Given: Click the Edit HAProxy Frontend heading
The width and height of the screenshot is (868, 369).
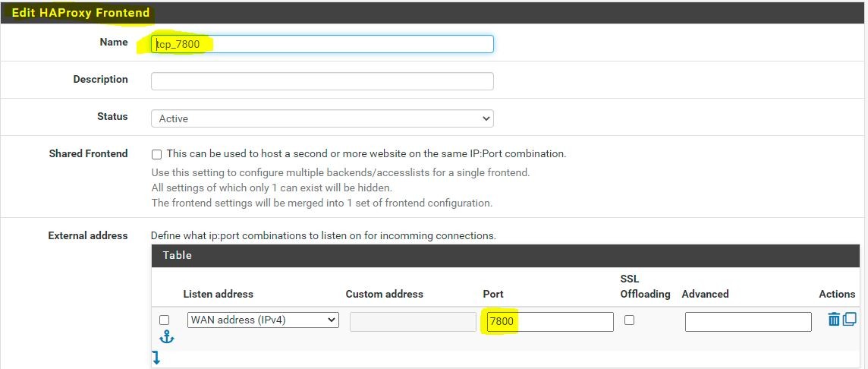Looking at the screenshot, I should coord(80,13).
